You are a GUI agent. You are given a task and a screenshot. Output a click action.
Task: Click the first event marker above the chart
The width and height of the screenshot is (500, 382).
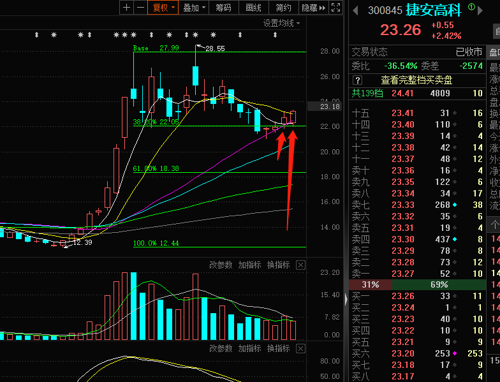(x=37, y=35)
